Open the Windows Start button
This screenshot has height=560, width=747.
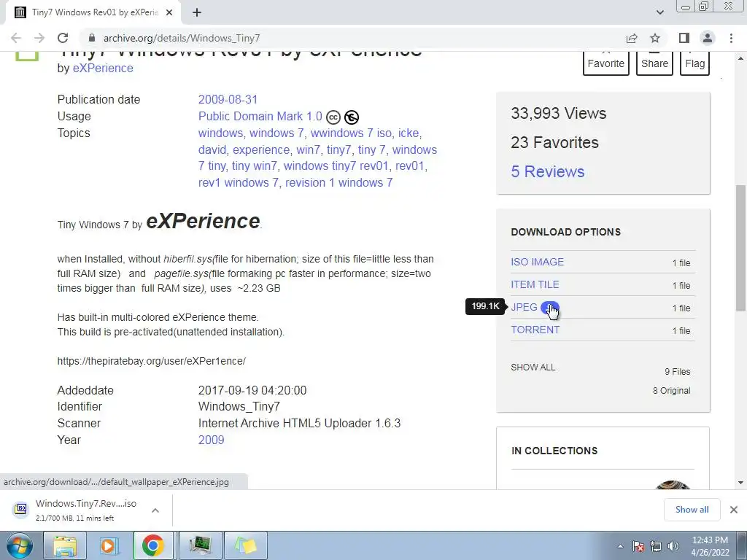pos(20,545)
